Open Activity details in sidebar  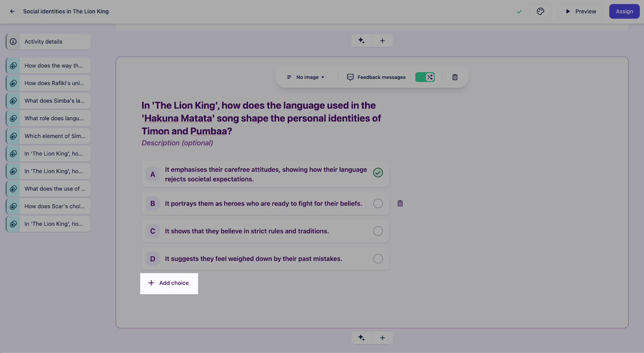tap(48, 41)
